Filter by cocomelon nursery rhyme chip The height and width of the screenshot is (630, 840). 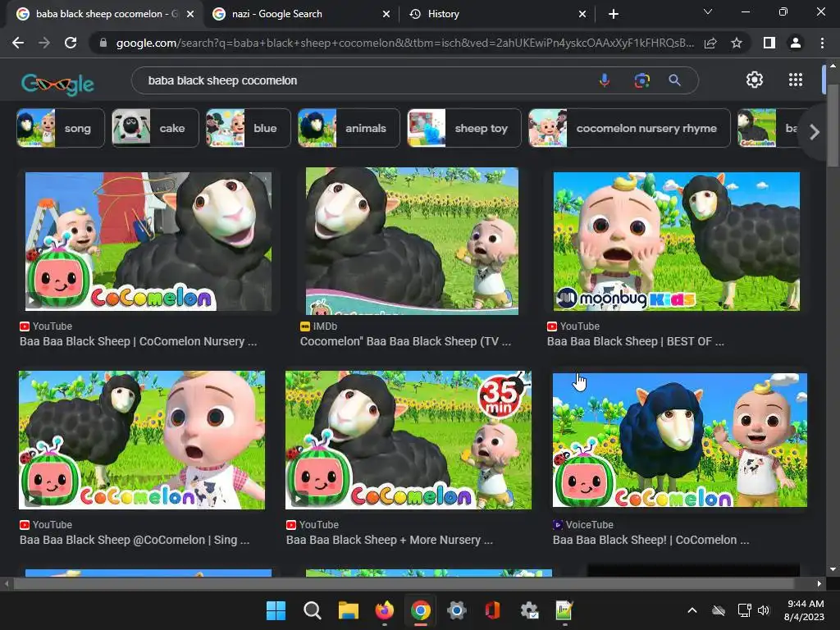(629, 128)
